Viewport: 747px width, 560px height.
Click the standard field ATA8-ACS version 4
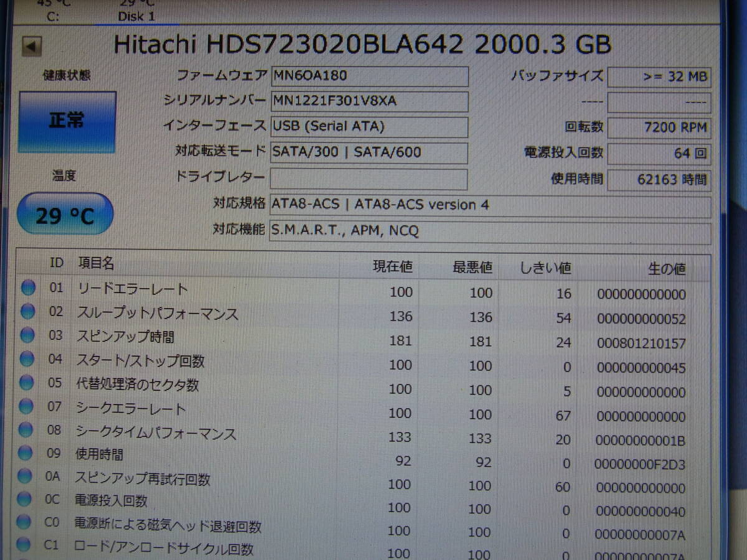point(491,206)
